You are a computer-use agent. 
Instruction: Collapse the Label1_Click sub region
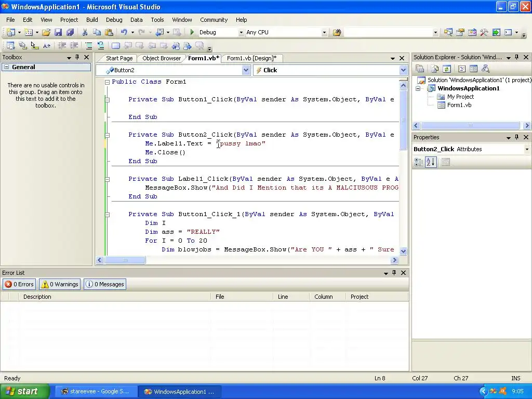point(107,179)
